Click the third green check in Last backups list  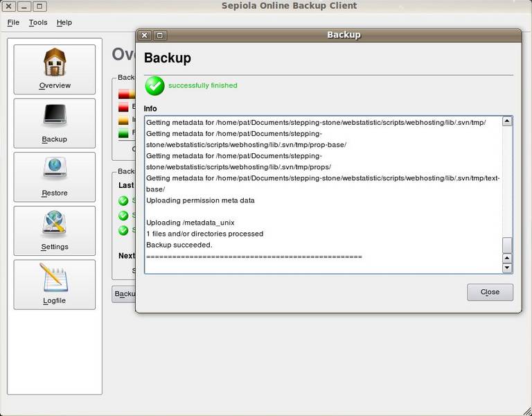pos(123,230)
